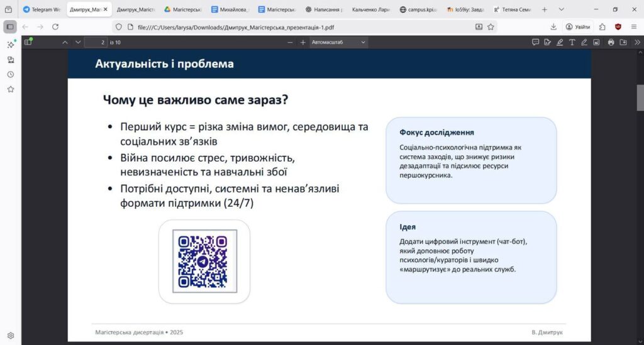
Task: Print the PDF document
Action: pyautogui.click(x=611, y=42)
